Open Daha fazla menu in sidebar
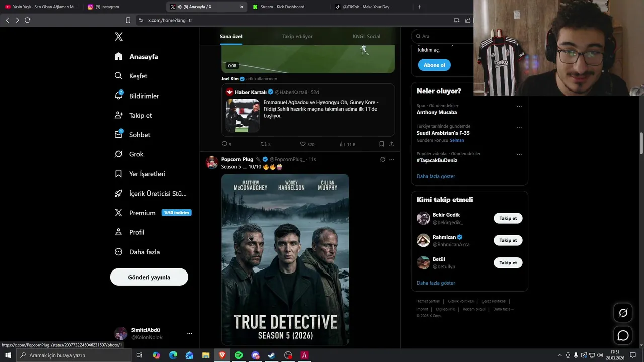 pos(137,252)
